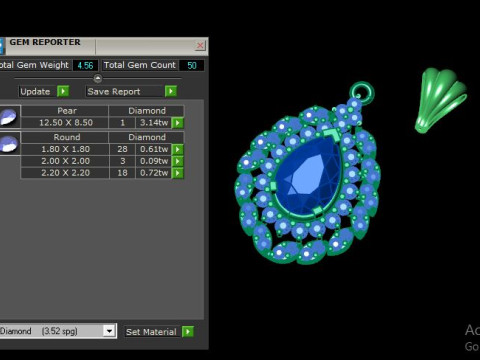This screenshot has width=480, height=360.
Task: Select the 2.00 X 2.00 size cell
Action: pyautogui.click(x=65, y=161)
